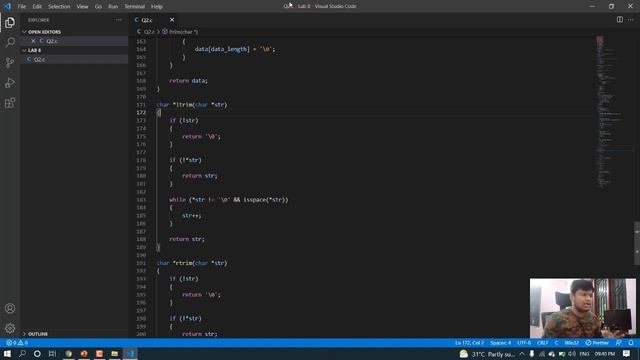
Task: Click the C language mode status item
Action: [556, 343]
